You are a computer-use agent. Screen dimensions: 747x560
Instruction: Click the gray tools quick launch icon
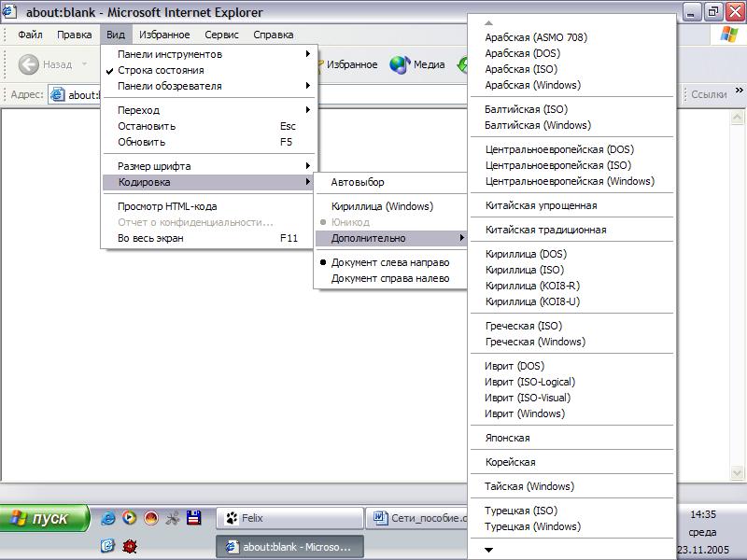173,518
